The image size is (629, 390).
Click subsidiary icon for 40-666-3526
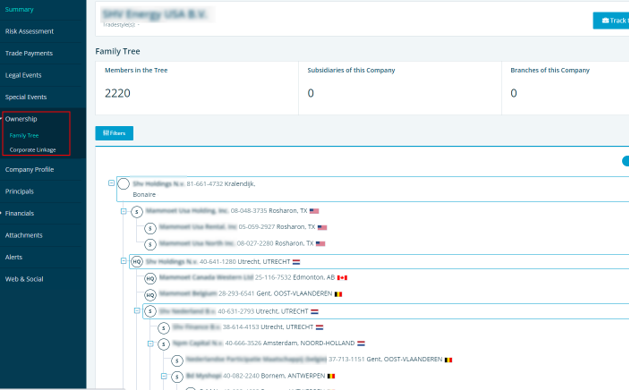click(x=163, y=344)
